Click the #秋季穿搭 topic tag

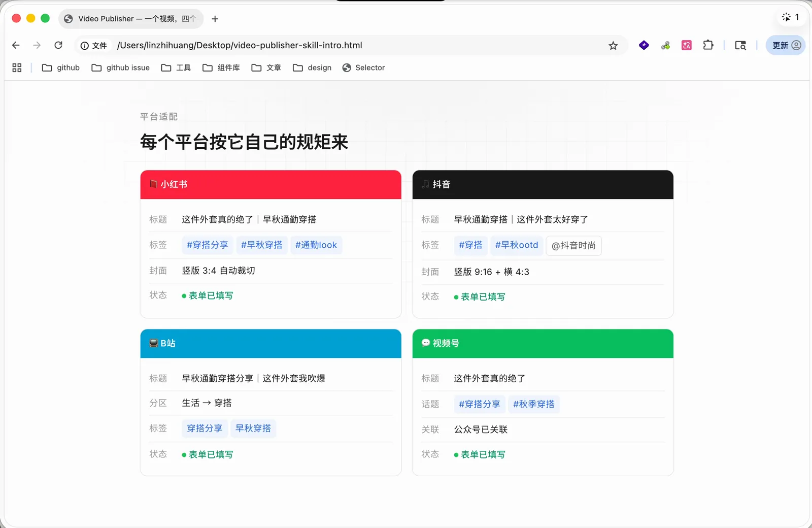click(x=534, y=404)
